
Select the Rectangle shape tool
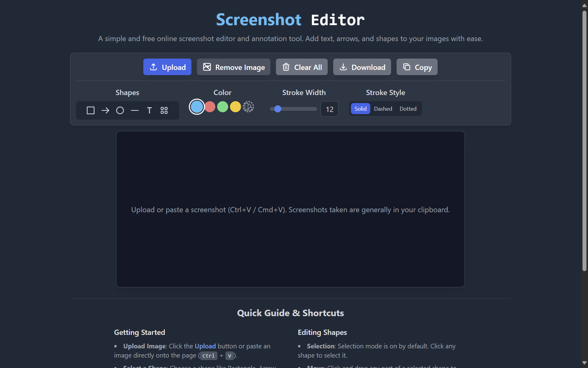(x=90, y=110)
